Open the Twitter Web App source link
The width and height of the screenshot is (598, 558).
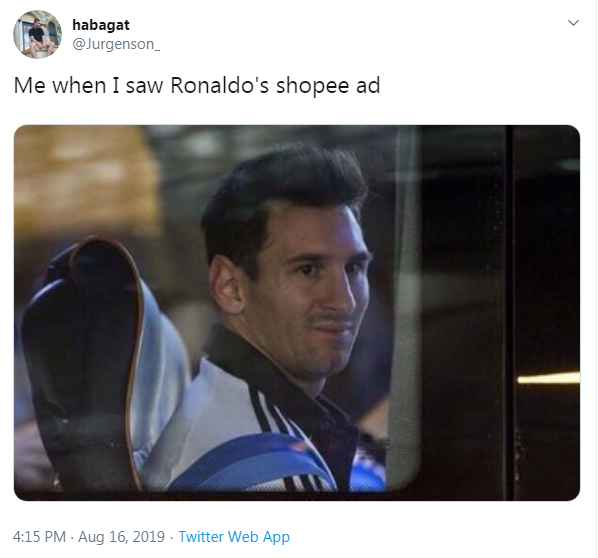pyautogui.click(x=234, y=537)
